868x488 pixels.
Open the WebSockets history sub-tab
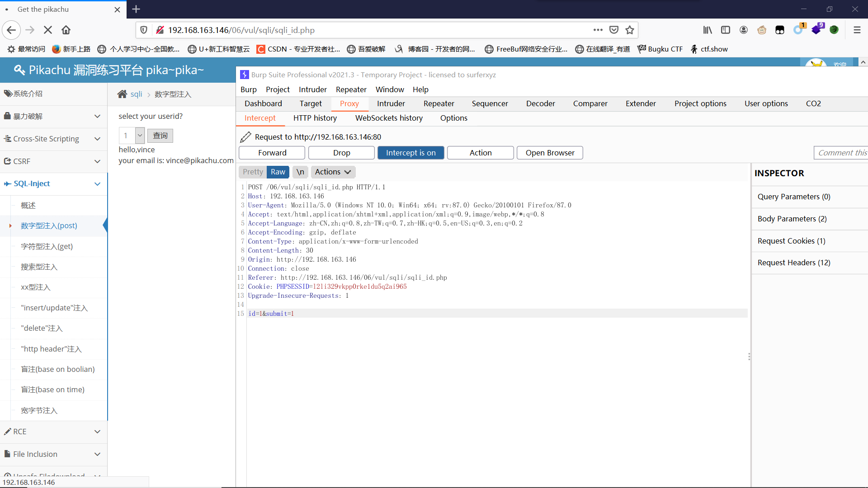(x=389, y=118)
